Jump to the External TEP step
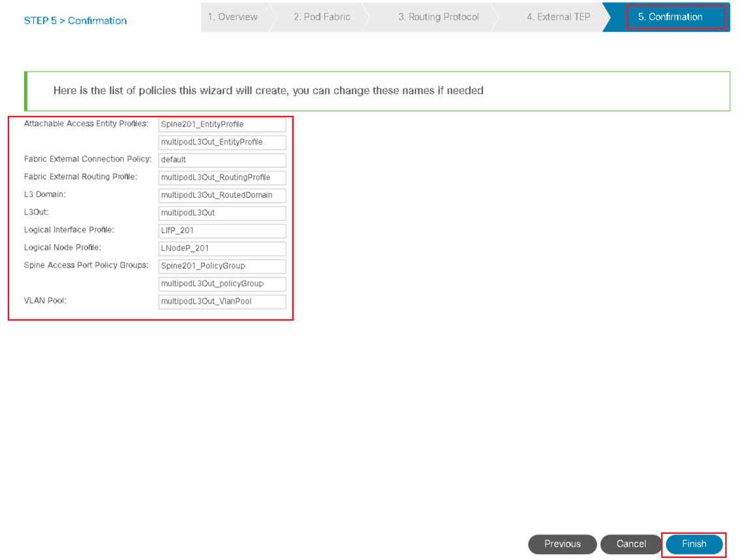Viewport: 739px width, 560px height. coord(558,17)
